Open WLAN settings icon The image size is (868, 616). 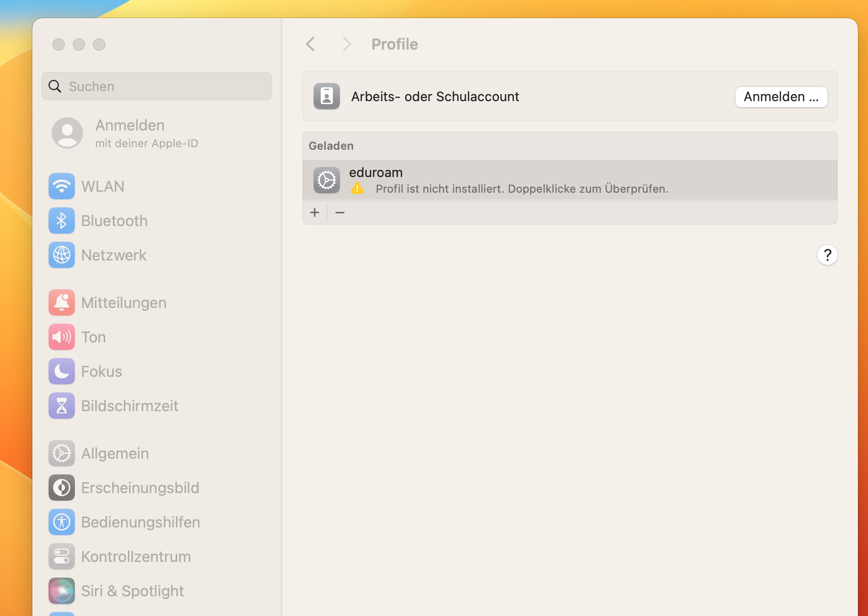point(62,186)
